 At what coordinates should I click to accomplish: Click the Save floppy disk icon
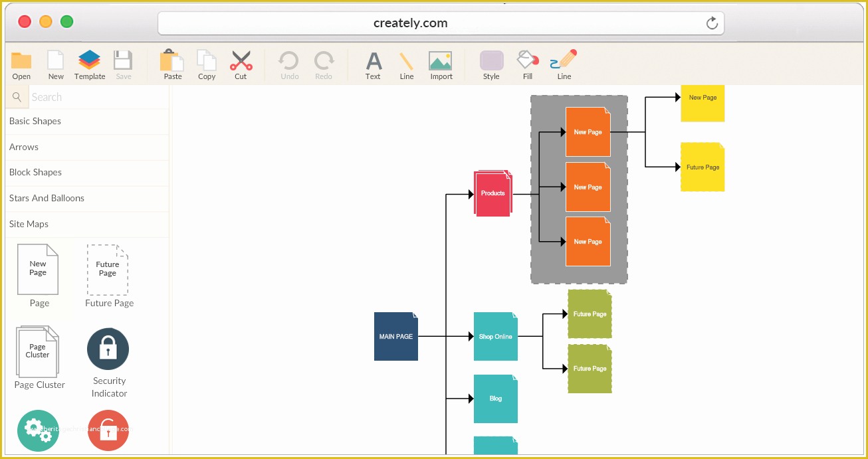click(x=123, y=60)
